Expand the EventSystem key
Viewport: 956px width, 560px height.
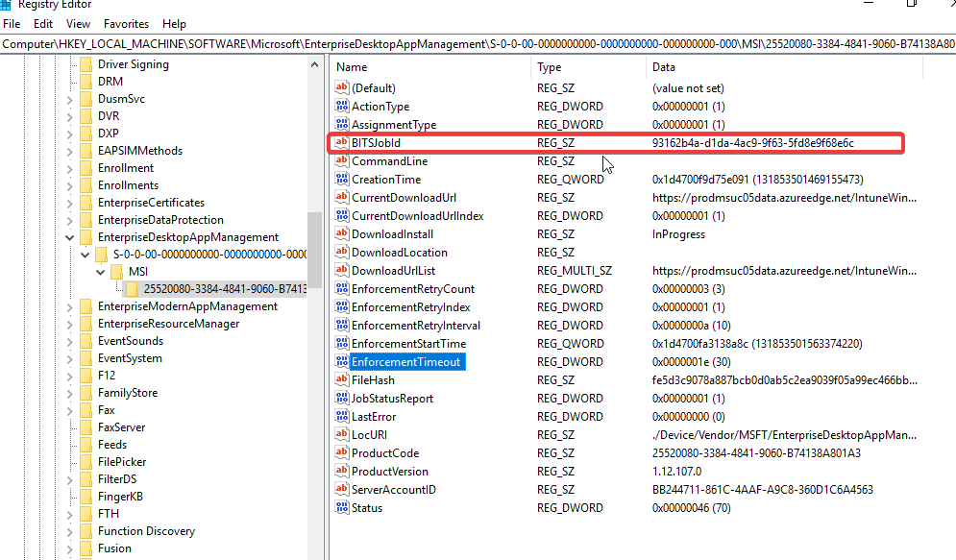tap(69, 359)
